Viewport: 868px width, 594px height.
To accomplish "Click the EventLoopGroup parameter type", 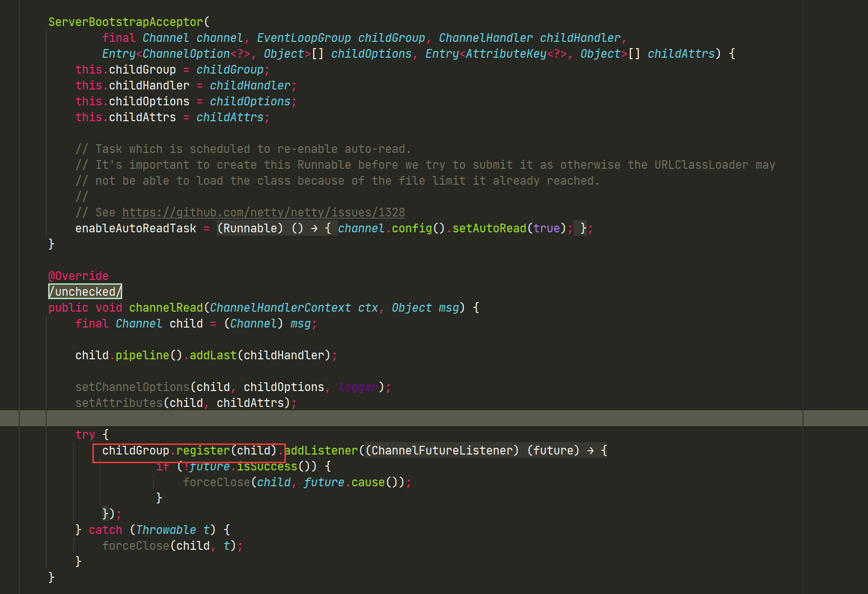I will (x=304, y=38).
